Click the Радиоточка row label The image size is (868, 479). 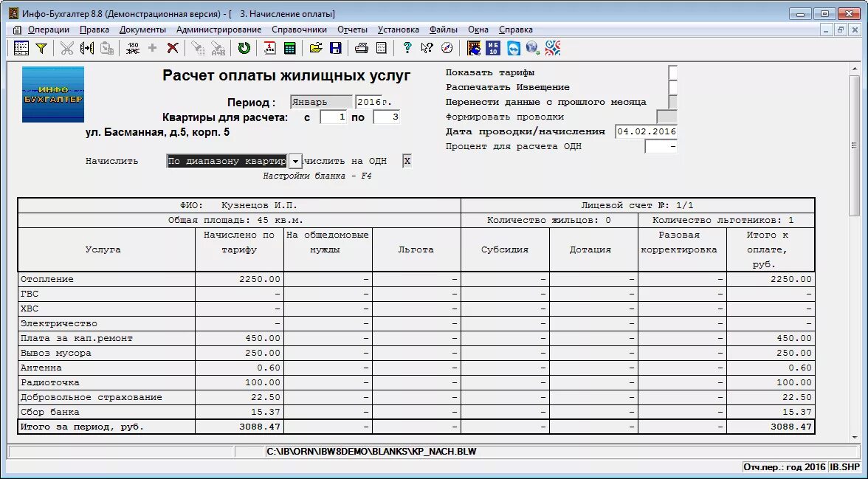click(50, 382)
